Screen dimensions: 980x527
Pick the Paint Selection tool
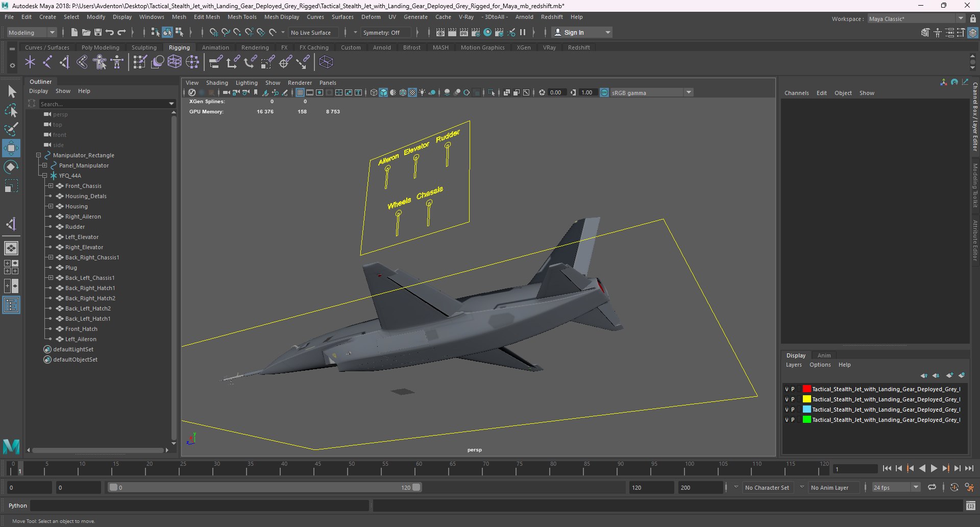click(x=11, y=129)
